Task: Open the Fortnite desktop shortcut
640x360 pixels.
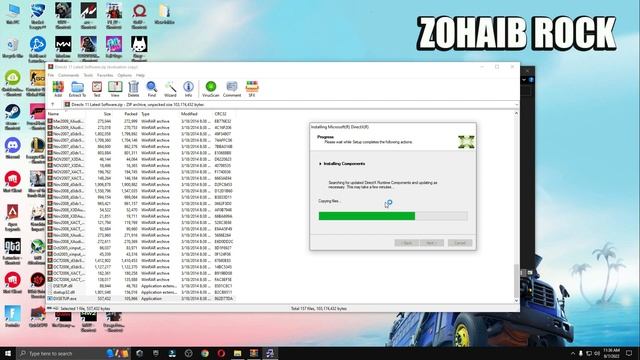Action: (13, 316)
